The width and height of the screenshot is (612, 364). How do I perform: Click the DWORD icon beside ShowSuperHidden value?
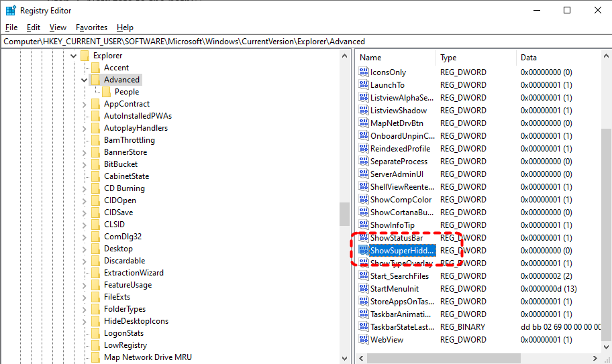pyautogui.click(x=364, y=251)
